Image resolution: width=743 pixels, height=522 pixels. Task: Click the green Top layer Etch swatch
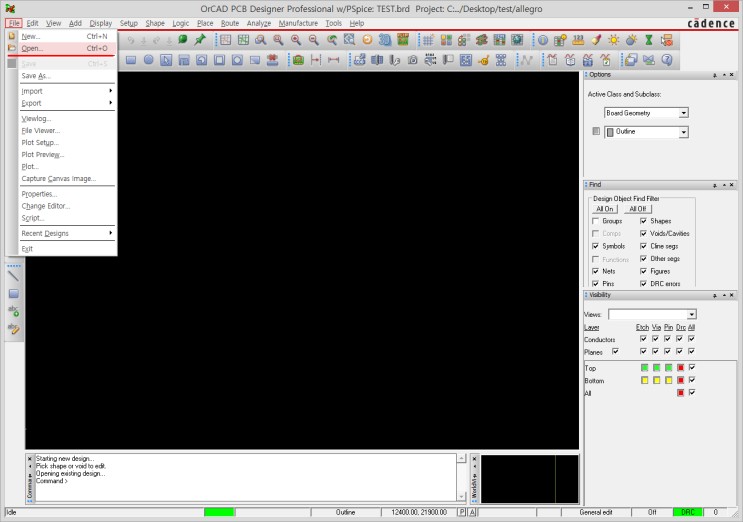point(644,368)
